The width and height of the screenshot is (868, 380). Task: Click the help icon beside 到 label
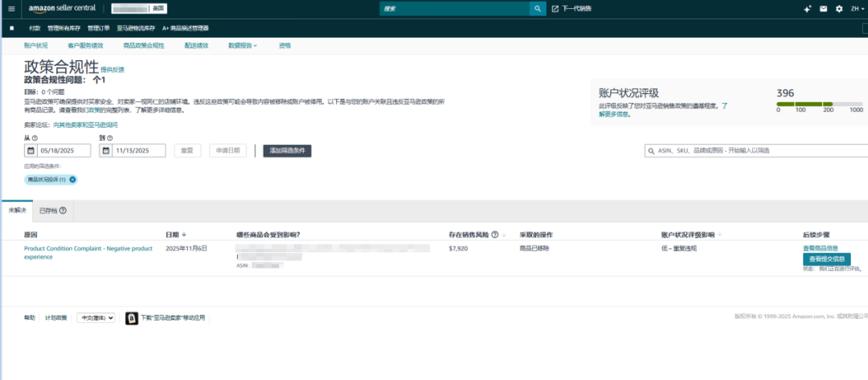[x=109, y=137]
